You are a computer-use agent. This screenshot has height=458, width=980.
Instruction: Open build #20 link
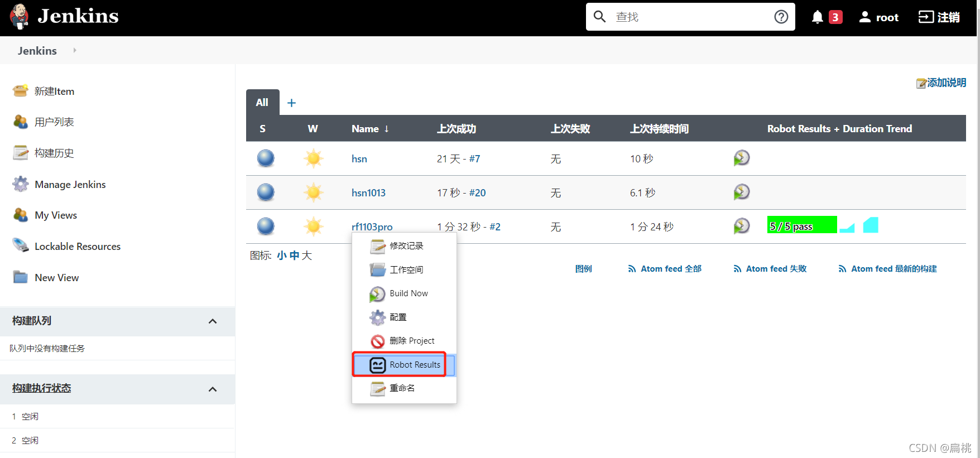[x=477, y=192]
